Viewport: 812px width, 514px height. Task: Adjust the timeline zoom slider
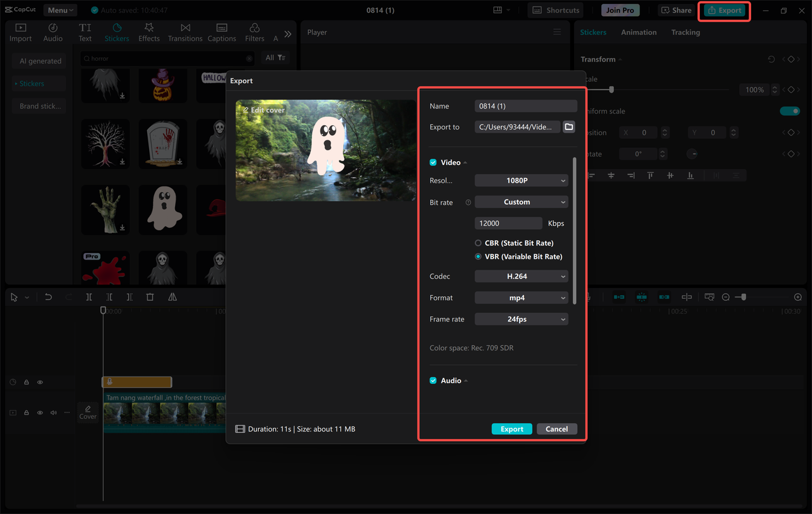(742, 296)
